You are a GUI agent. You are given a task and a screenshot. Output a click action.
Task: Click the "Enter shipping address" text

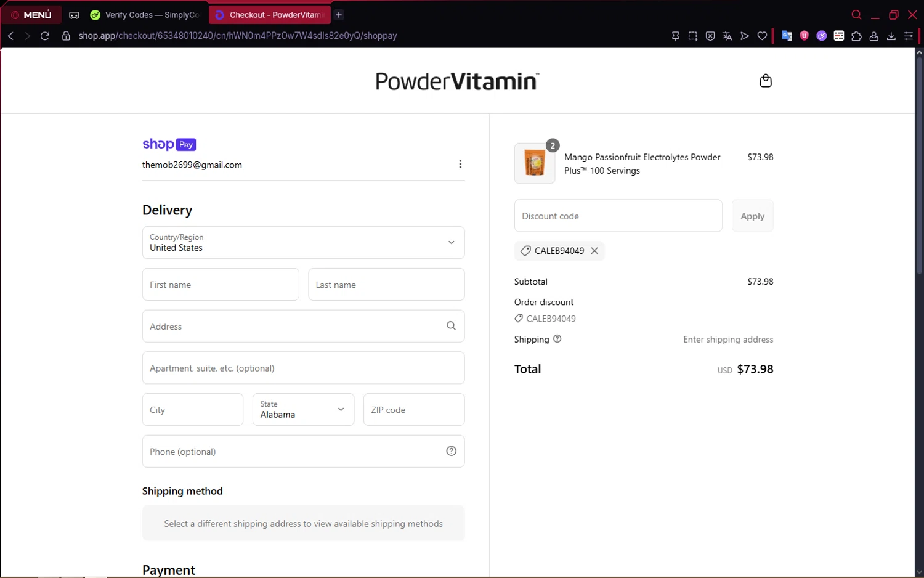coord(728,340)
